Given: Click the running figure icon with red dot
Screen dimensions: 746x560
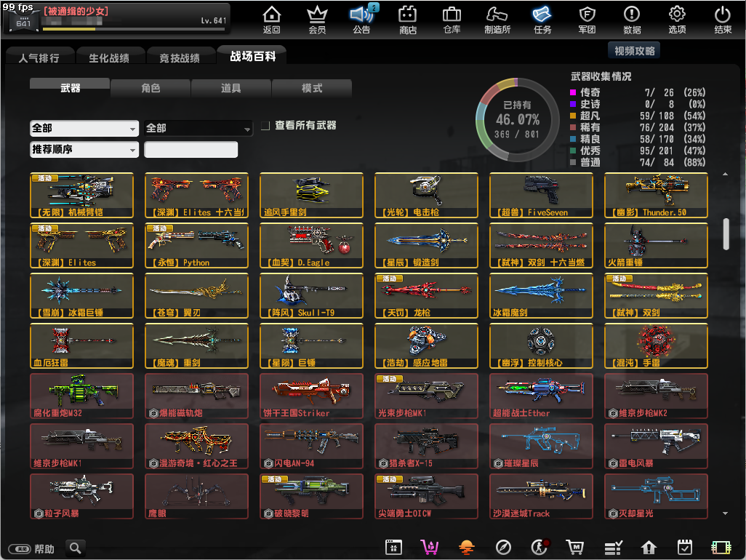Looking at the screenshot, I should point(540,548).
